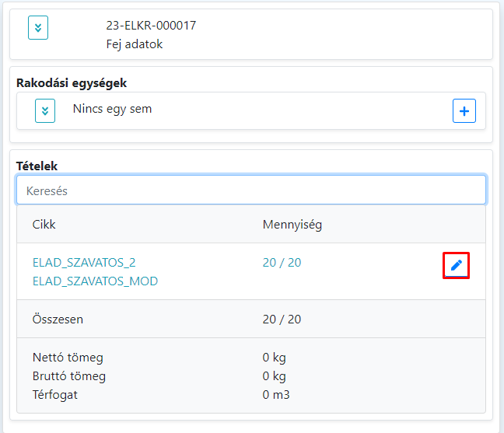Focus the Keresés search field
The width and height of the screenshot is (504, 433).
[251, 190]
